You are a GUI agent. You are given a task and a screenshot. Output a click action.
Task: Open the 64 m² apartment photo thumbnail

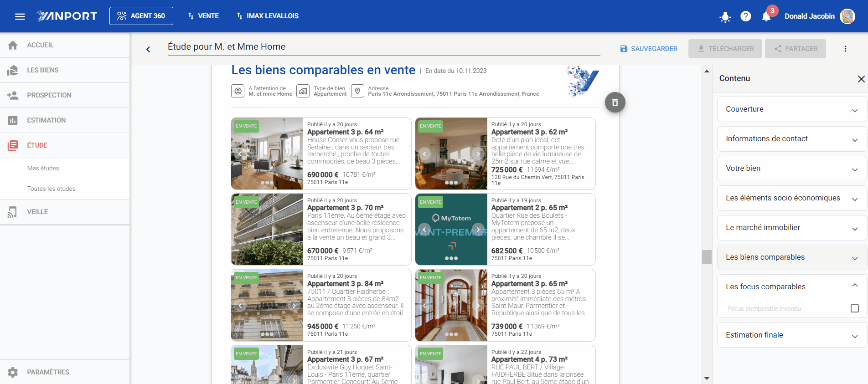click(x=267, y=154)
